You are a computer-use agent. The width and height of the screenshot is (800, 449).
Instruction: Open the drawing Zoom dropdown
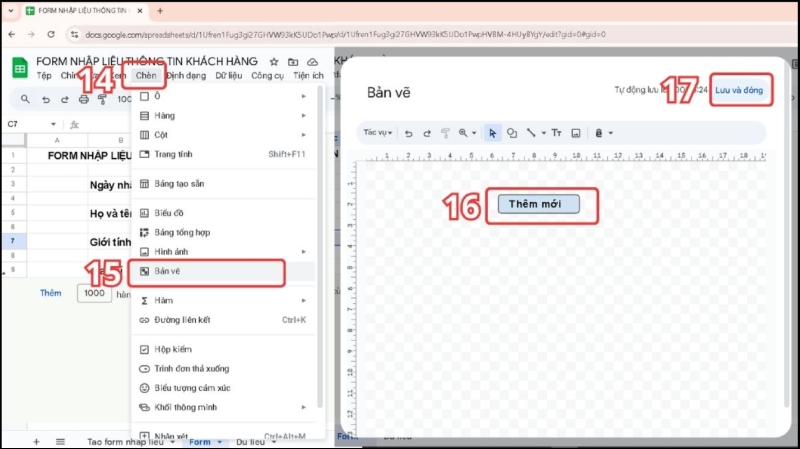coord(467,133)
